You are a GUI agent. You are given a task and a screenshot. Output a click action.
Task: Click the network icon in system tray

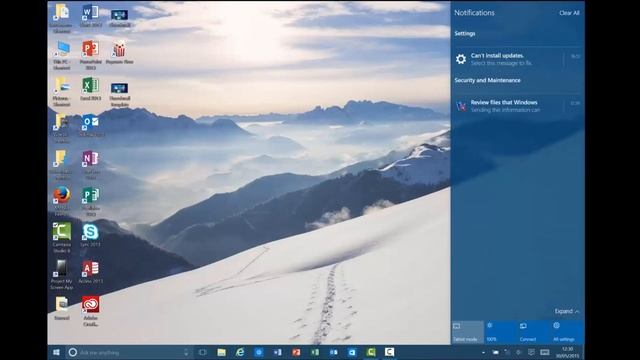[507, 352]
